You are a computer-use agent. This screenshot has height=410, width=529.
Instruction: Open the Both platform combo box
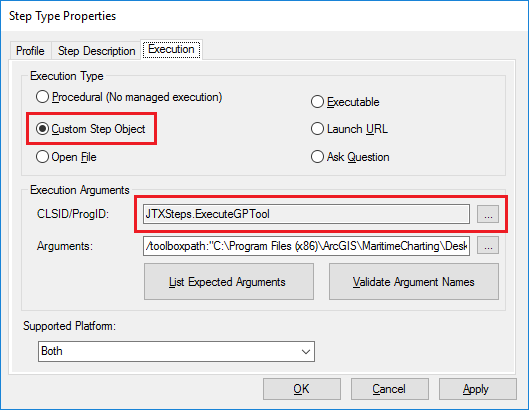(176, 351)
